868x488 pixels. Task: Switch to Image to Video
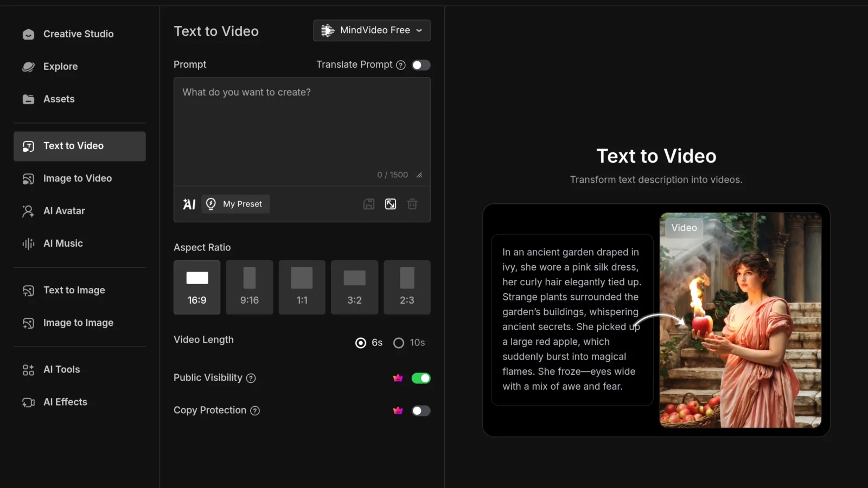point(79,178)
